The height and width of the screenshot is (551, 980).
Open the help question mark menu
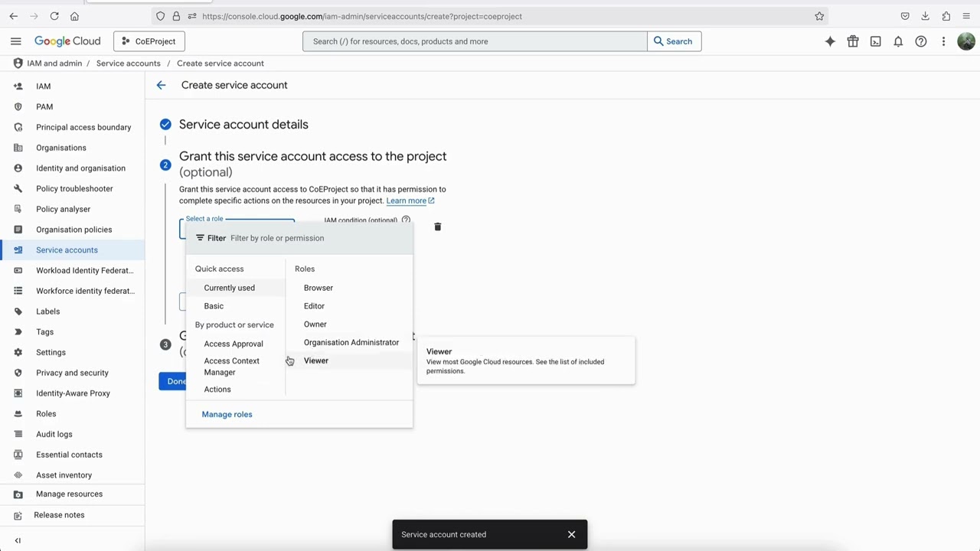pos(921,41)
